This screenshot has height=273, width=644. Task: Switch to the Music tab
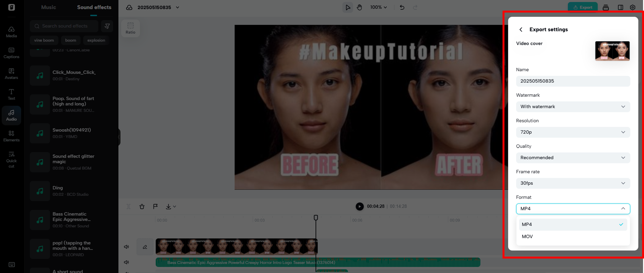(49, 7)
